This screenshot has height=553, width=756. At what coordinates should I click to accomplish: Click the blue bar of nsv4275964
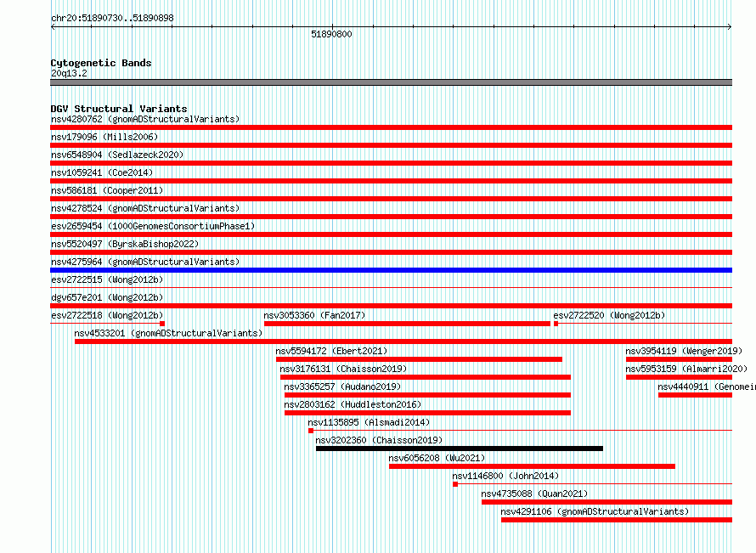391,270
